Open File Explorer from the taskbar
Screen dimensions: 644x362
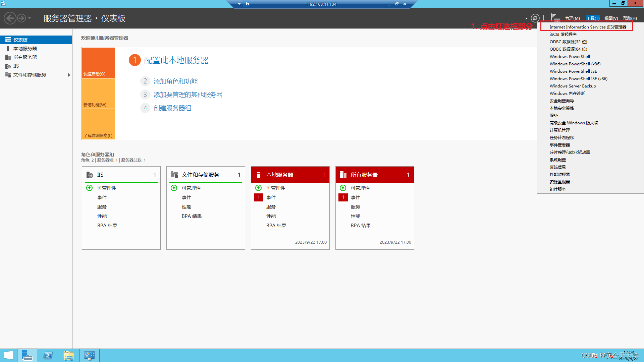pos(69,355)
